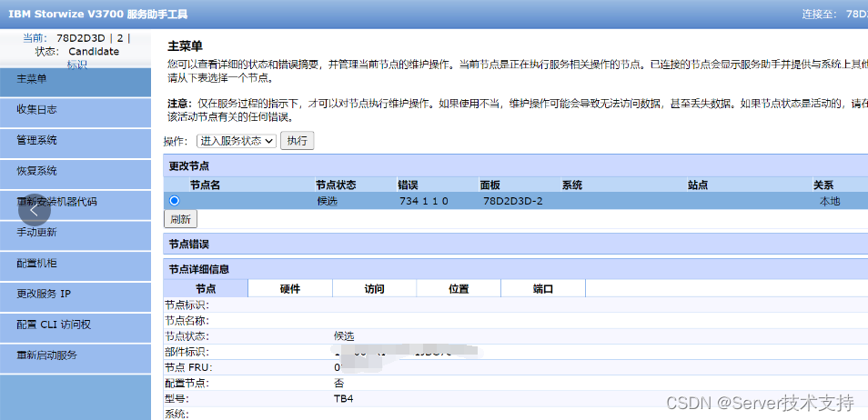
Task: Switch to the 节点 details tab
Action: click(206, 288)
